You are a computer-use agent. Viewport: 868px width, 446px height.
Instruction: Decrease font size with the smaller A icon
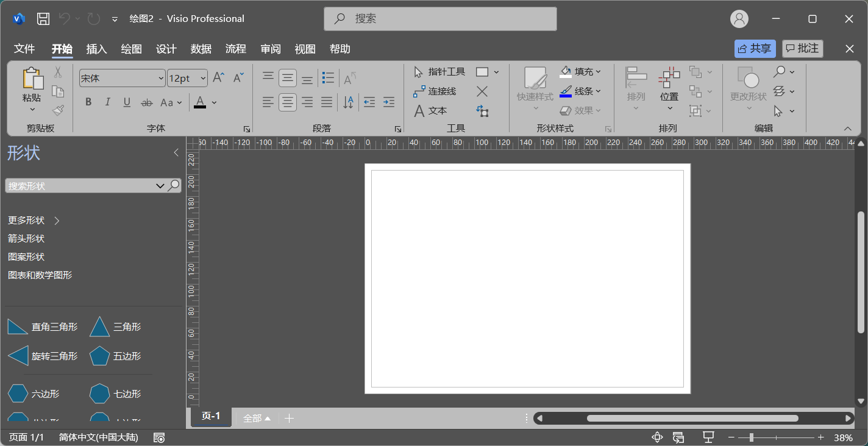point(238,77)
